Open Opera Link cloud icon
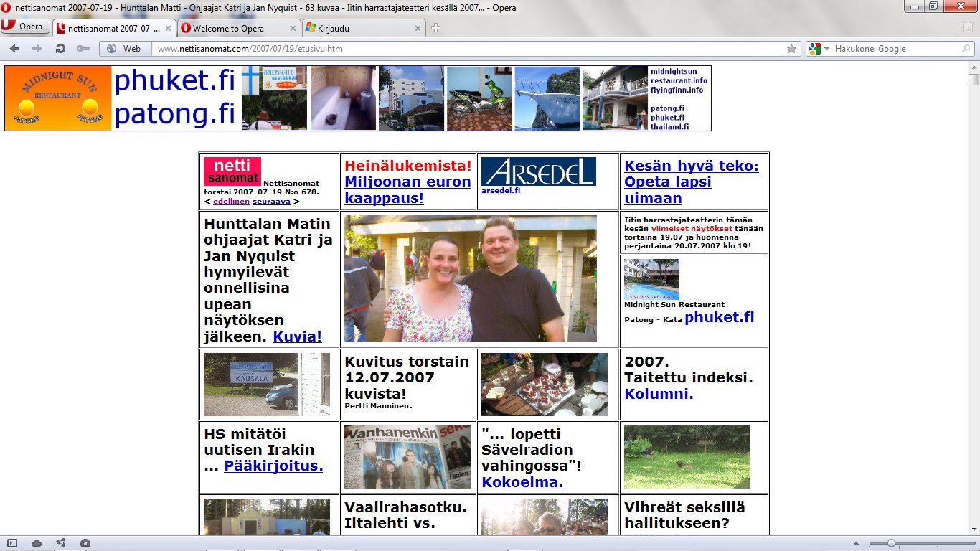The width and height of the screenshot is (980, 551). coord(37,543)
